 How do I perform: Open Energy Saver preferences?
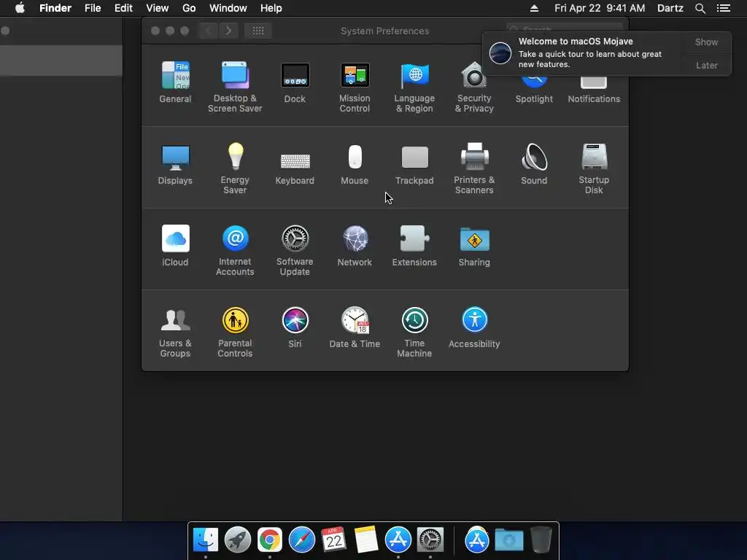(235, 168)
